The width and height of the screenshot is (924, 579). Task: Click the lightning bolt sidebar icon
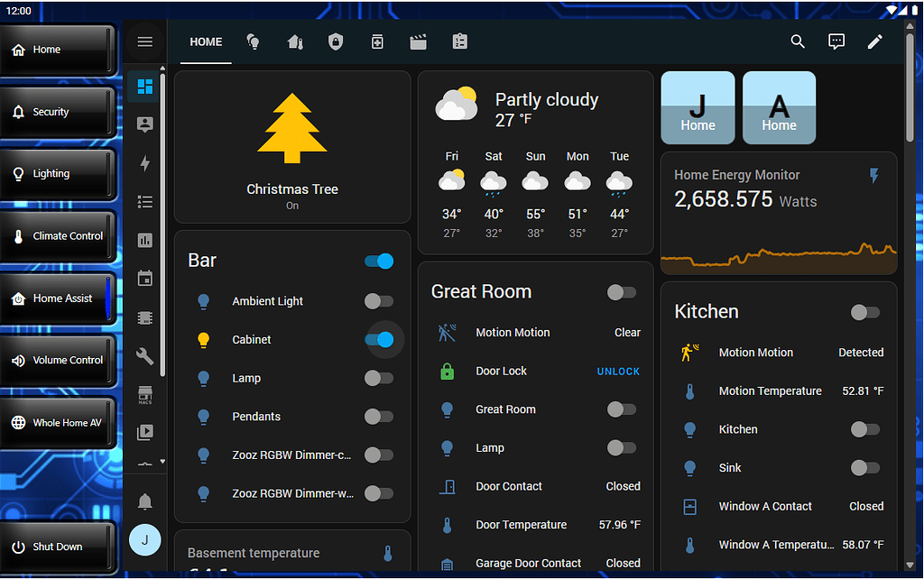click(144, 162)
